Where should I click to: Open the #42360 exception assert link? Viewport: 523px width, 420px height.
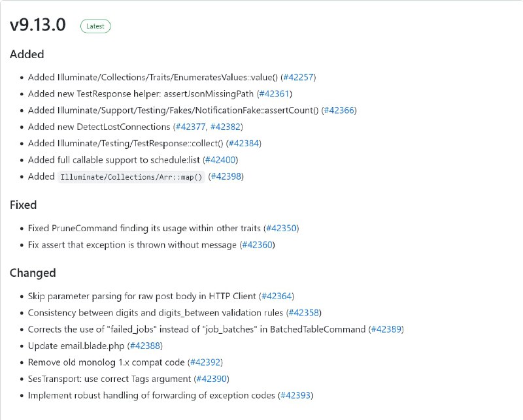click(x=257, y=245)
